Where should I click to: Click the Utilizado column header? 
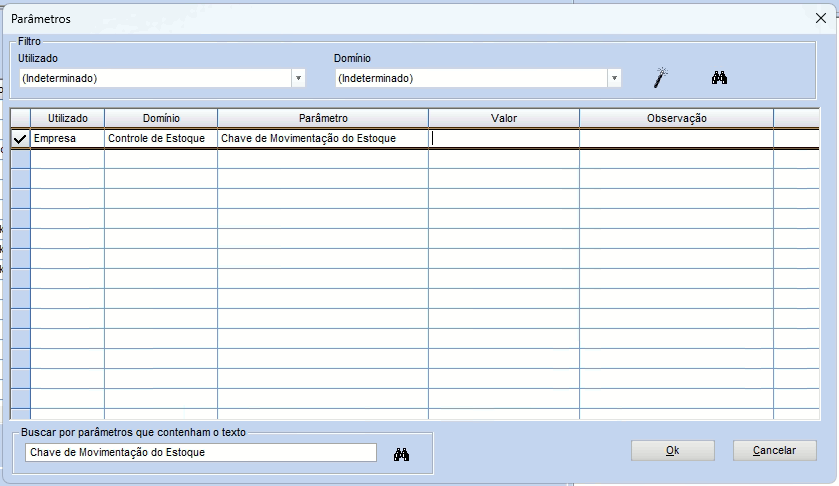point(67,118)
